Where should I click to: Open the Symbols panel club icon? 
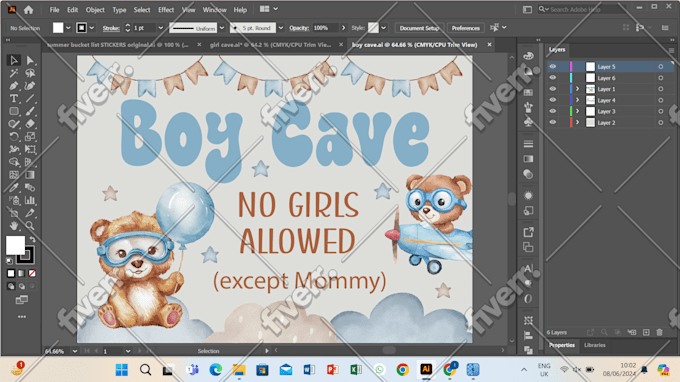528,122
